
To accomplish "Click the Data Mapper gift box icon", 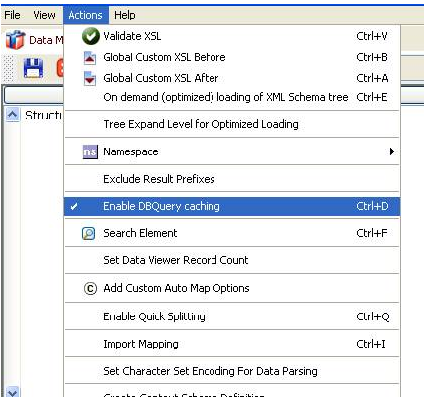I will pyautogui.click(x=15, y=40).
